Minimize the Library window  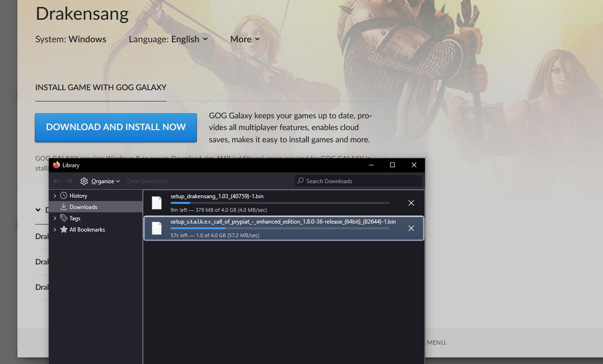(371, 165)
